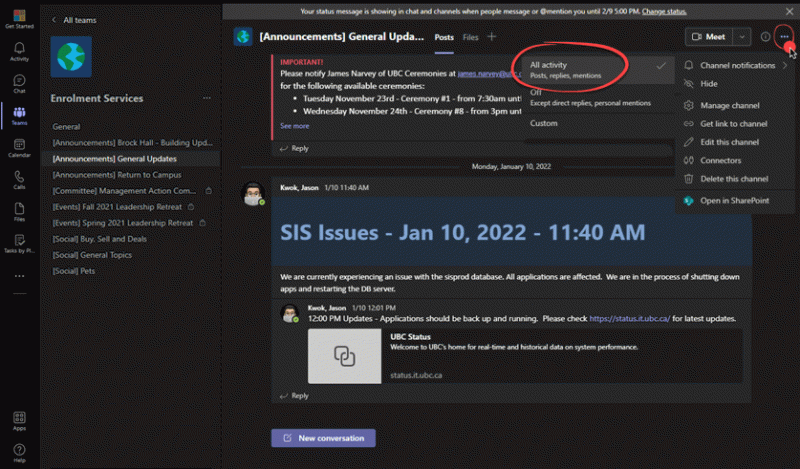Screen dimensions: 800x469
Task: Open the Calendar app icon
Action: click(19, 148)
